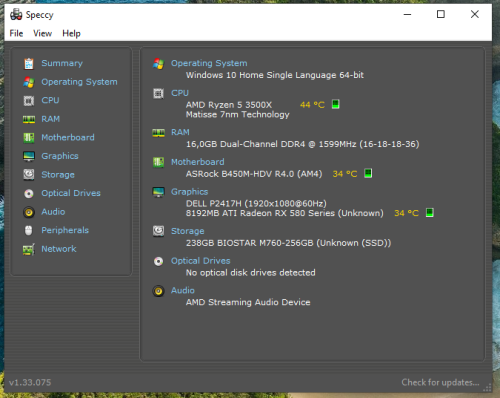Open the Help menu

coord(71,33)
